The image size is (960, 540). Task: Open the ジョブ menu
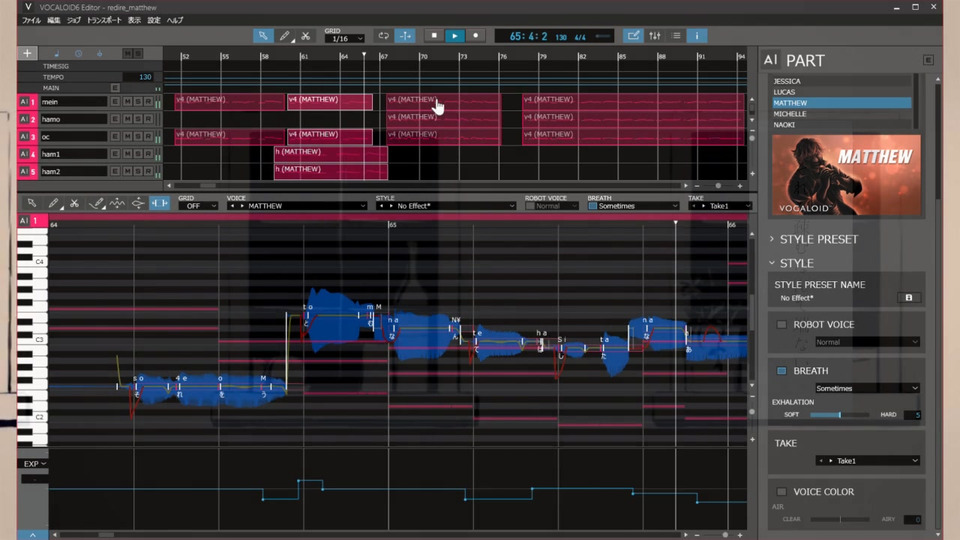(74, 20)
